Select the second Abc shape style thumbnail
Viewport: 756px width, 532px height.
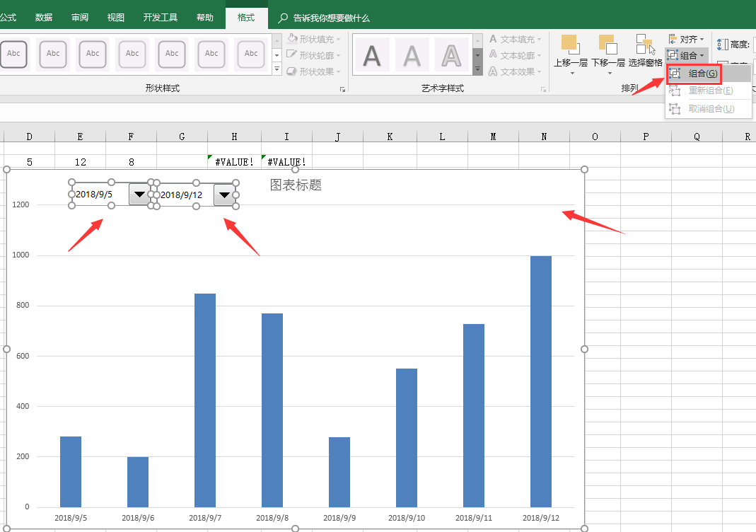coord(53,54)
